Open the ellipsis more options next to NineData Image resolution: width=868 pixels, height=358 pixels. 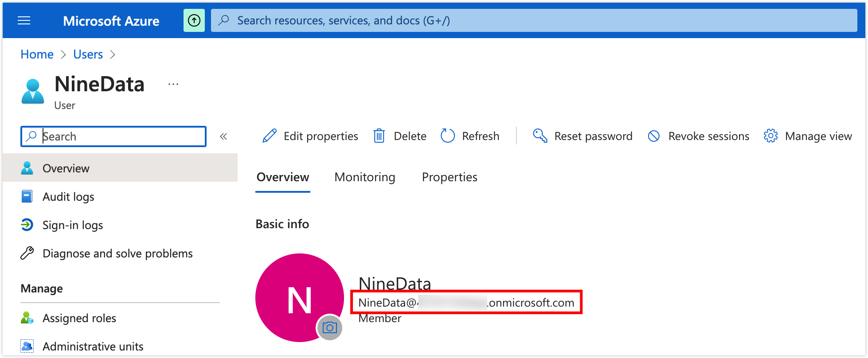pyautogui.click(x=173, y=84)
